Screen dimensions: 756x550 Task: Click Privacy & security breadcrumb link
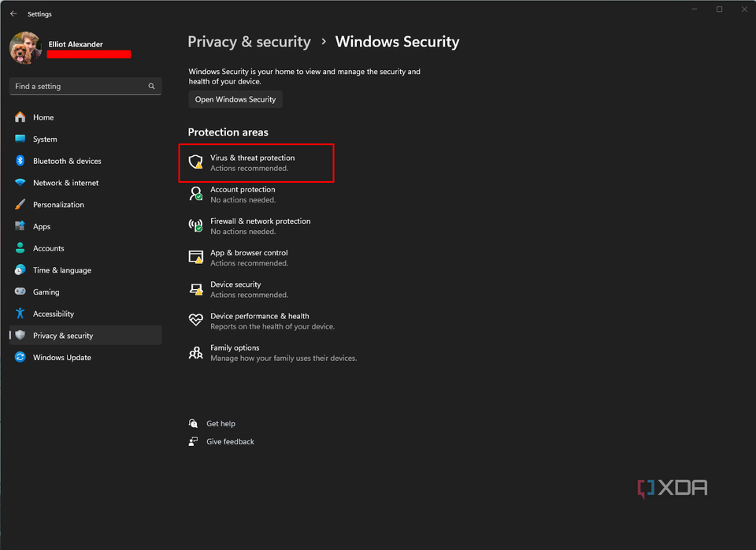[x=249, y=42]
